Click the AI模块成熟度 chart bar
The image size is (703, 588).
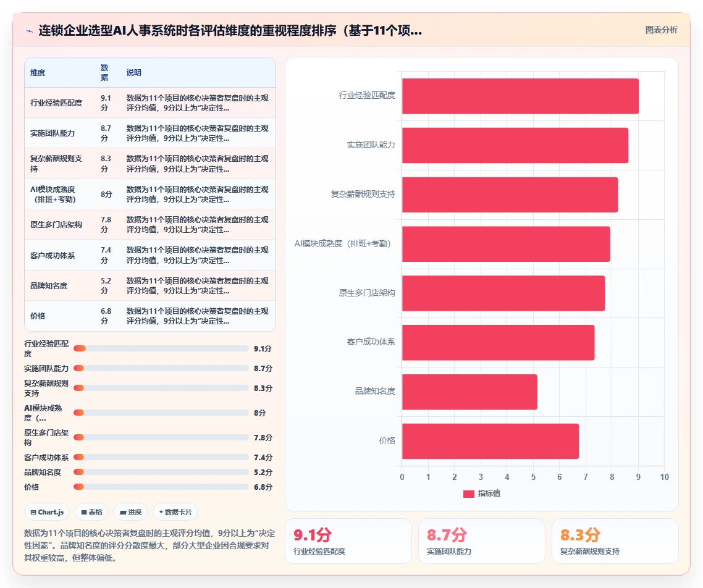point(506,244)
